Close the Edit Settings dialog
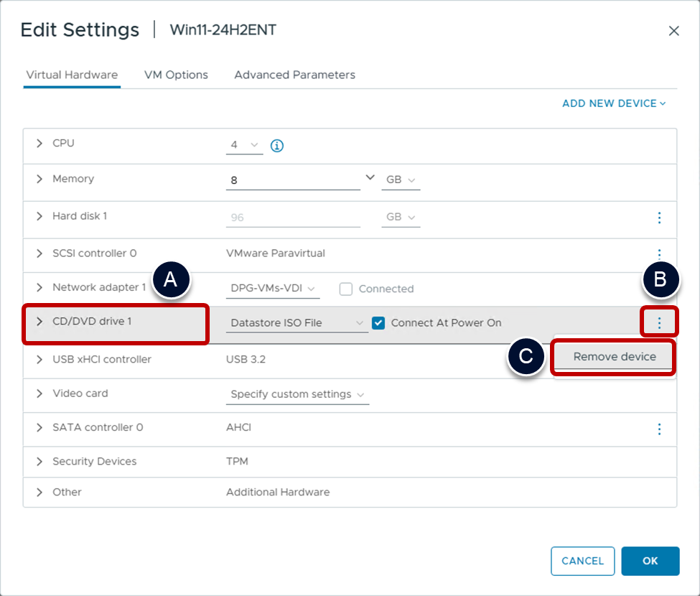 coord(673,30)
